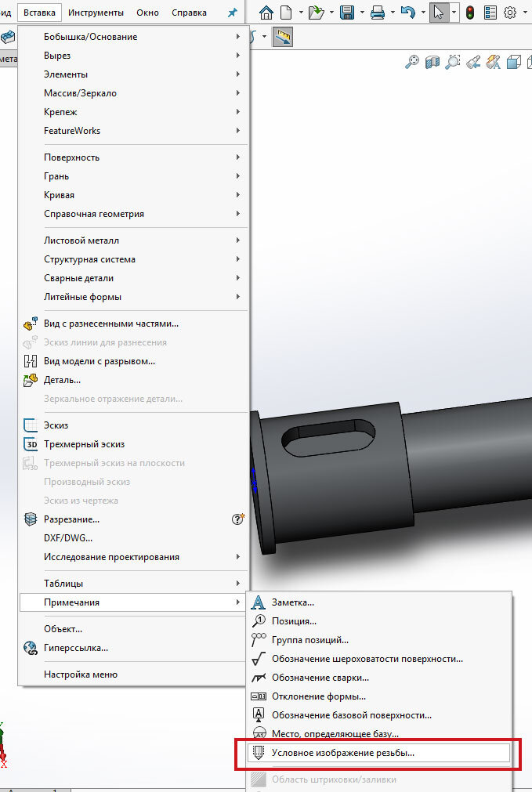
Task: Select Обозначение шероховатости поверхности
Action: click(x=379, y=659)
